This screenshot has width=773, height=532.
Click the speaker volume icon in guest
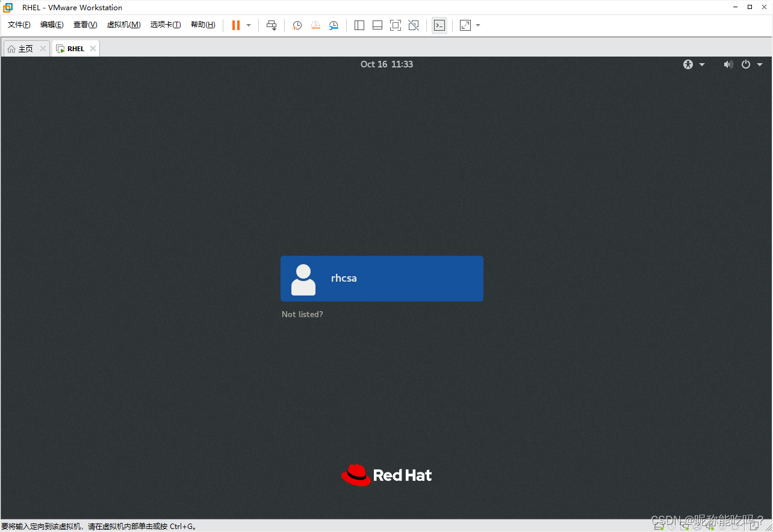click(x=728, y=64)
